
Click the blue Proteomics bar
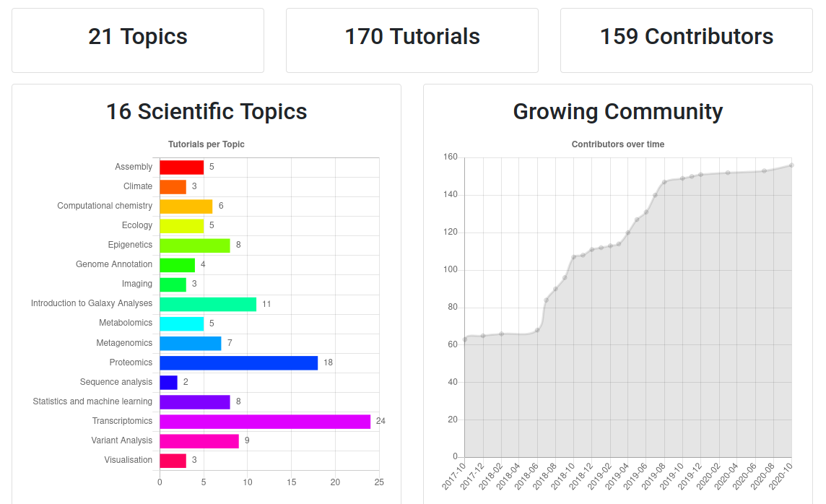pyautogui.click(x=239, y=362)
